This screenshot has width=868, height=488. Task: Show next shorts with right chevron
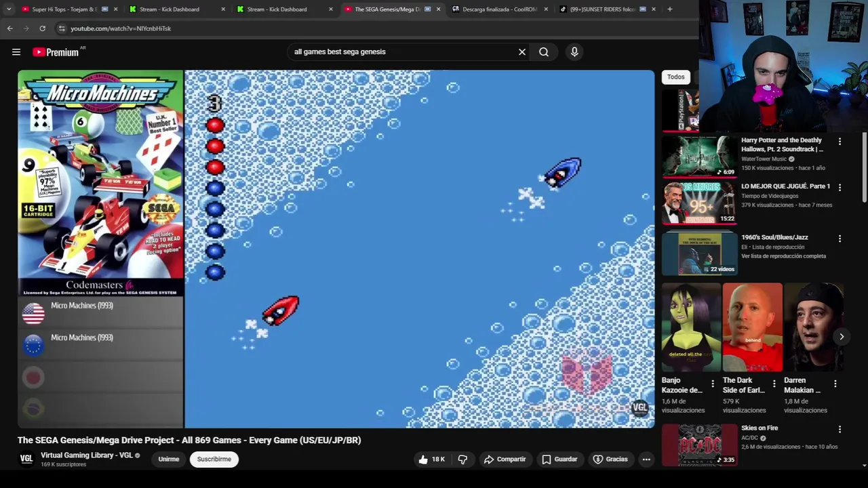842,337
